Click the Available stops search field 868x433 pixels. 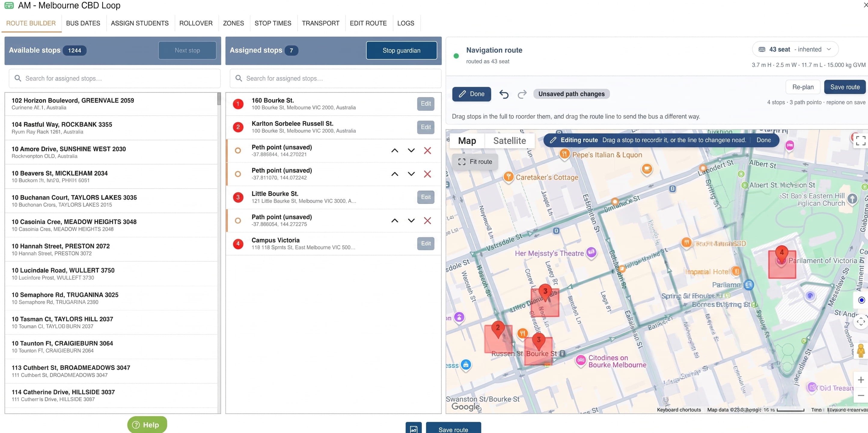[115, 78]
